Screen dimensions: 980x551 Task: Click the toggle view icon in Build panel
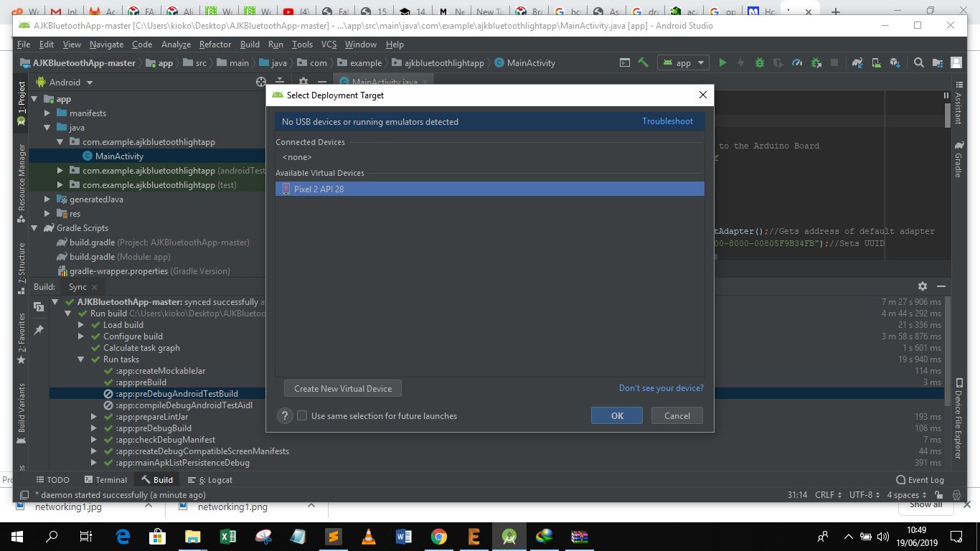pyautogui.click(x=39, y=307)
